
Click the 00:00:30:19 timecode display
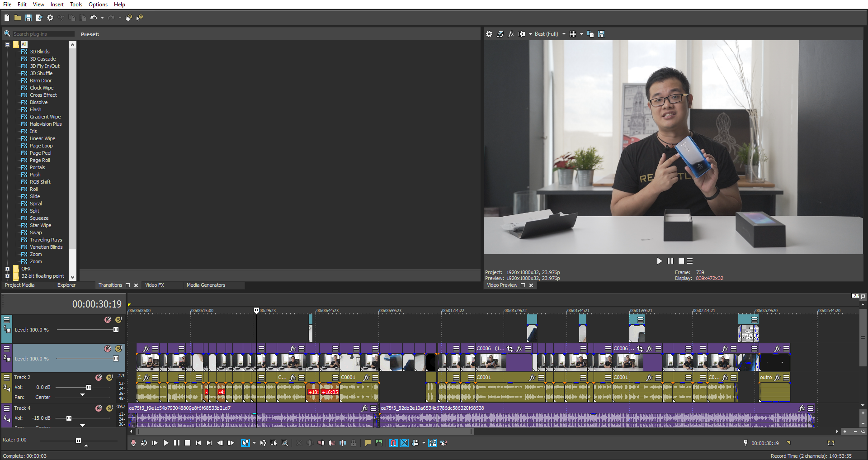tap(97, 304)
